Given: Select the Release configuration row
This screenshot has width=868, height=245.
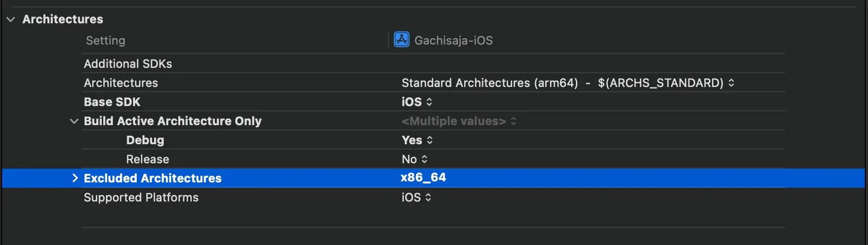Looking at the screenshot, I should 147,160.
